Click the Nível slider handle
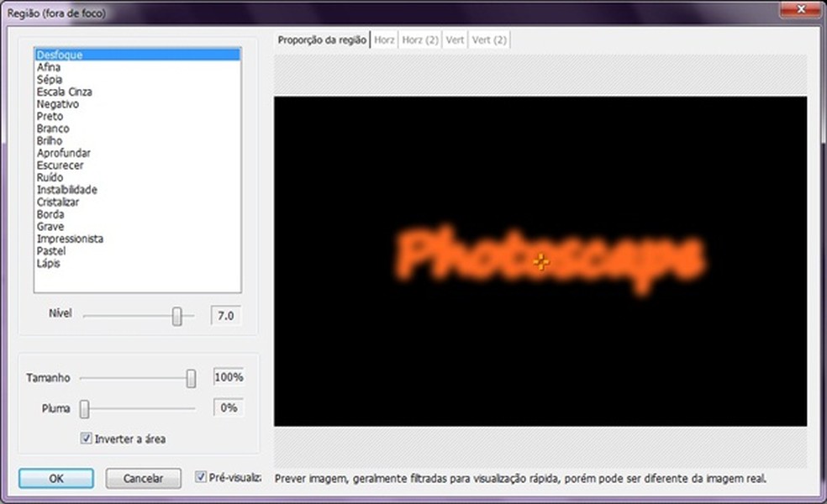827x504 pixels. [x=177, y=317]
